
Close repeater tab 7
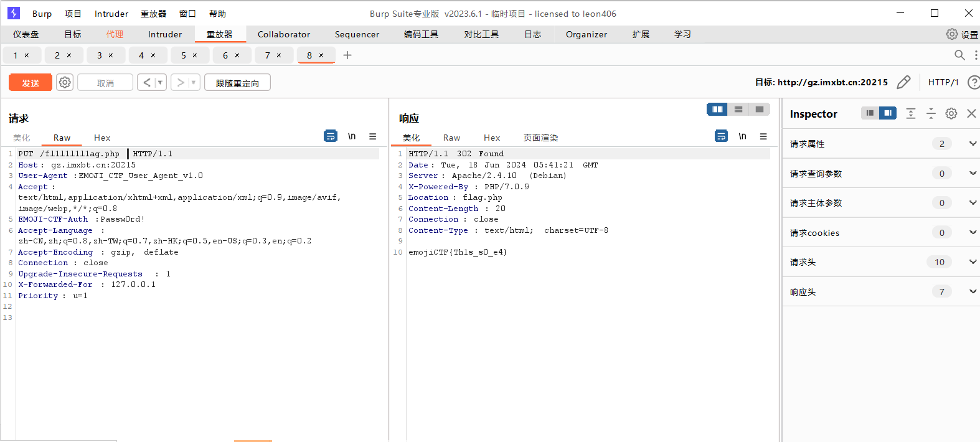click(279, 55)
